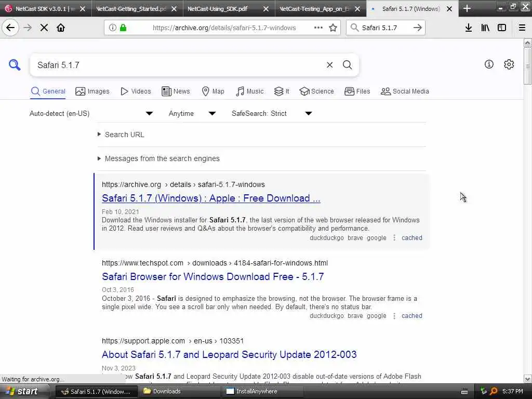This screenshot has height=399, width=532.
Task: Select the Music search category
Action: pos(250,91)
